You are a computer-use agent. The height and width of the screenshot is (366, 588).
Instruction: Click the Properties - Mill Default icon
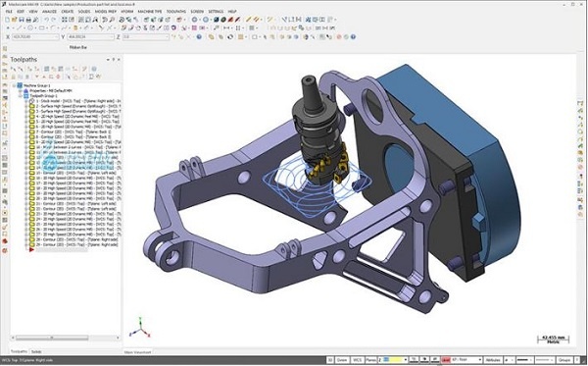coord(25,91)
